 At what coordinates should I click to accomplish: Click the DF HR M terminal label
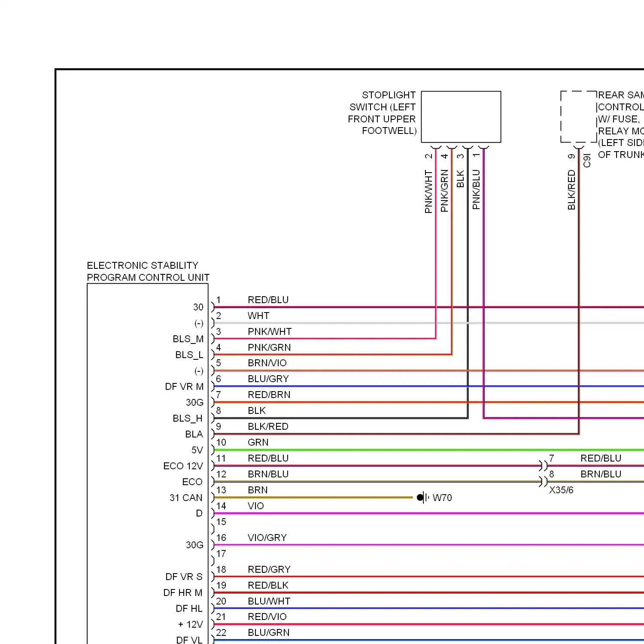[x=183, y=592]
